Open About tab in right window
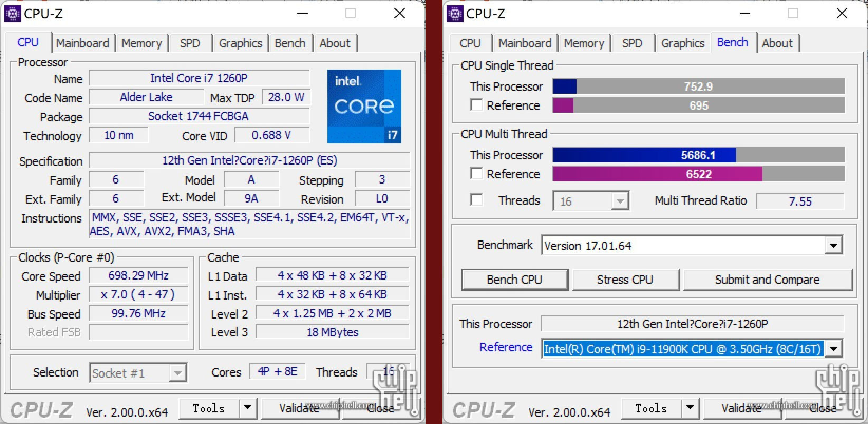Screen dimensions: 868x424 [778, 43]
